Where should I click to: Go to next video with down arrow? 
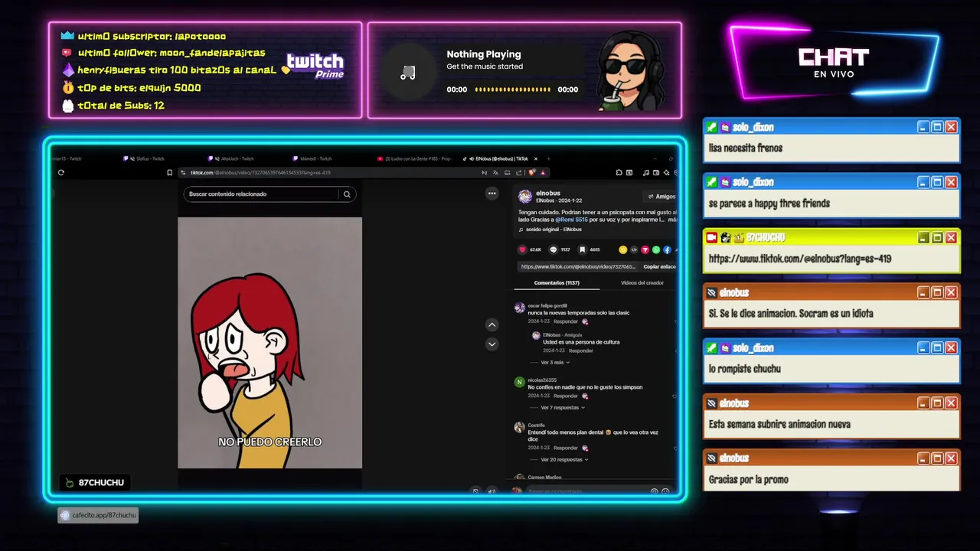coord(492,344)
